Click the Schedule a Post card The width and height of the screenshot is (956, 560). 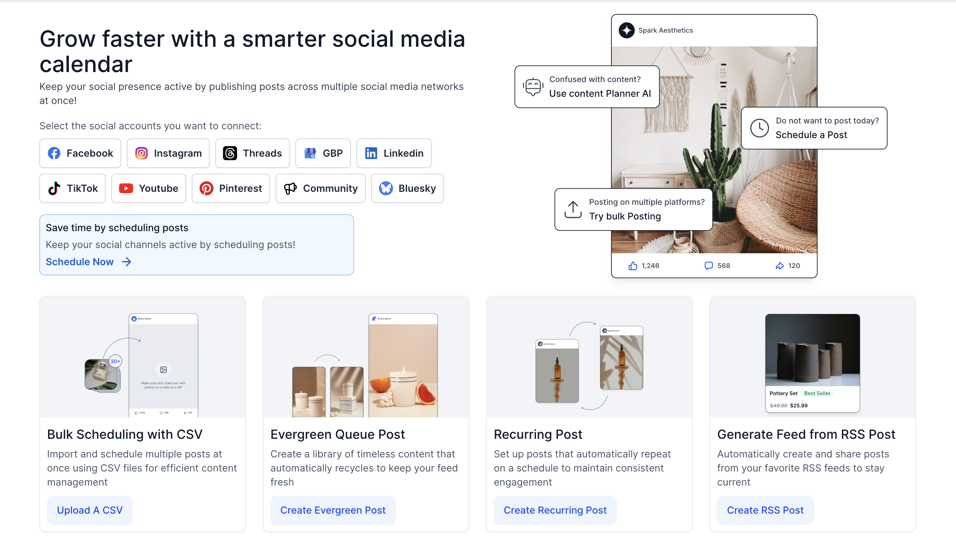[814, 128]
